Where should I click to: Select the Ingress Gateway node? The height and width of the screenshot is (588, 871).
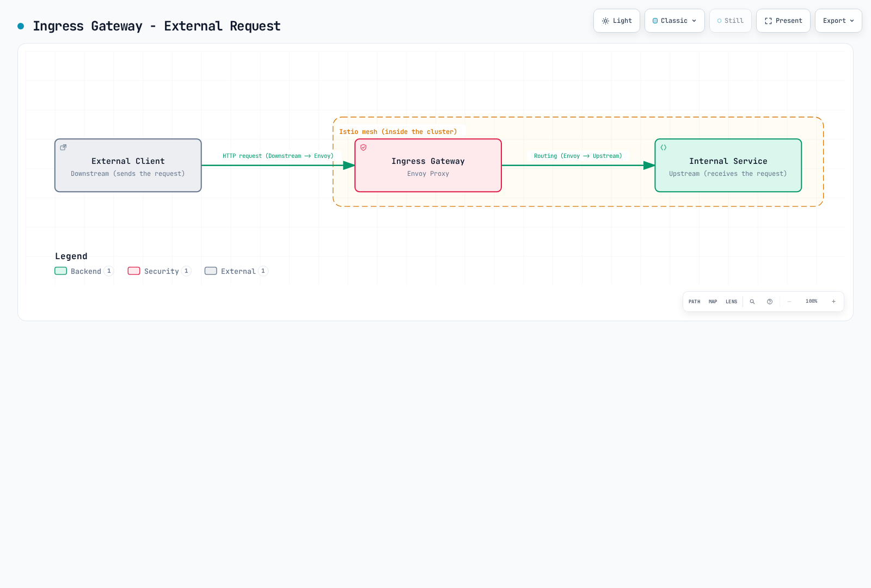tap(428, 166)
